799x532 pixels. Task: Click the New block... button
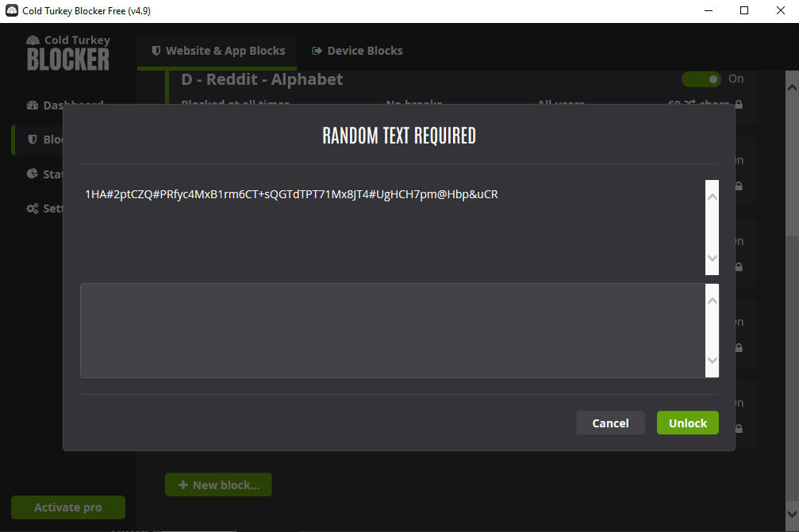pos(218,484)
